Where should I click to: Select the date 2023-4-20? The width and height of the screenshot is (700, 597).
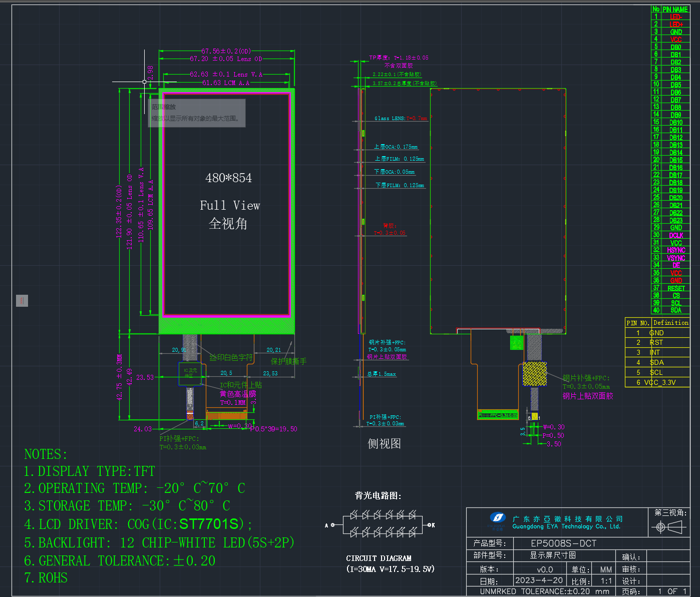pos(539,580)
